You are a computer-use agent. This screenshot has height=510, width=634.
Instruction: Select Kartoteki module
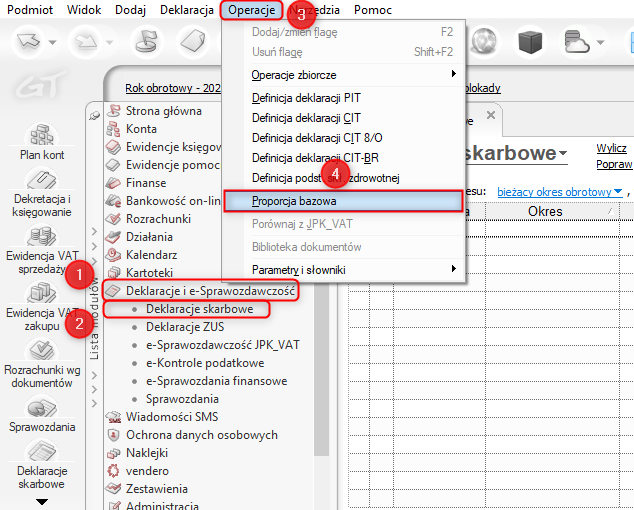click(x=149, y=273)
